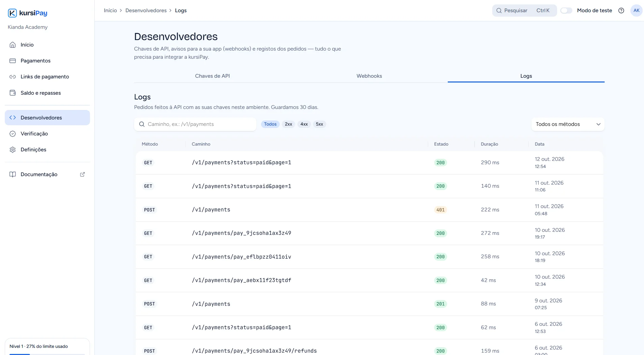Select the Logs tab

pos(526,76)
